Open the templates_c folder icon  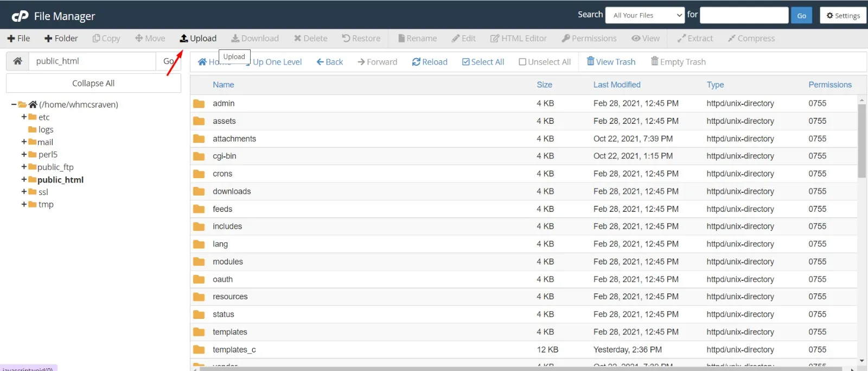[x=199, y=350]
